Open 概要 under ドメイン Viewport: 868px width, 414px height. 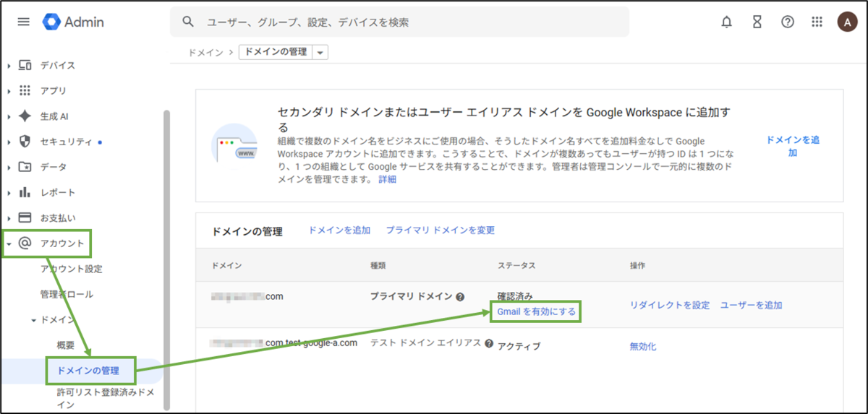[66, 345]
